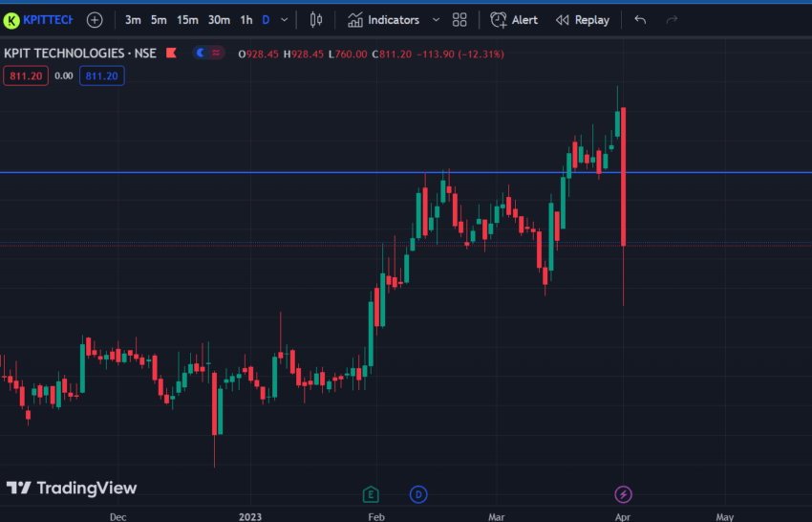The image size is (812, 522).
Task: Click the Feb label on the time axis
Action: pyautogui.click(x=376, y=517)
